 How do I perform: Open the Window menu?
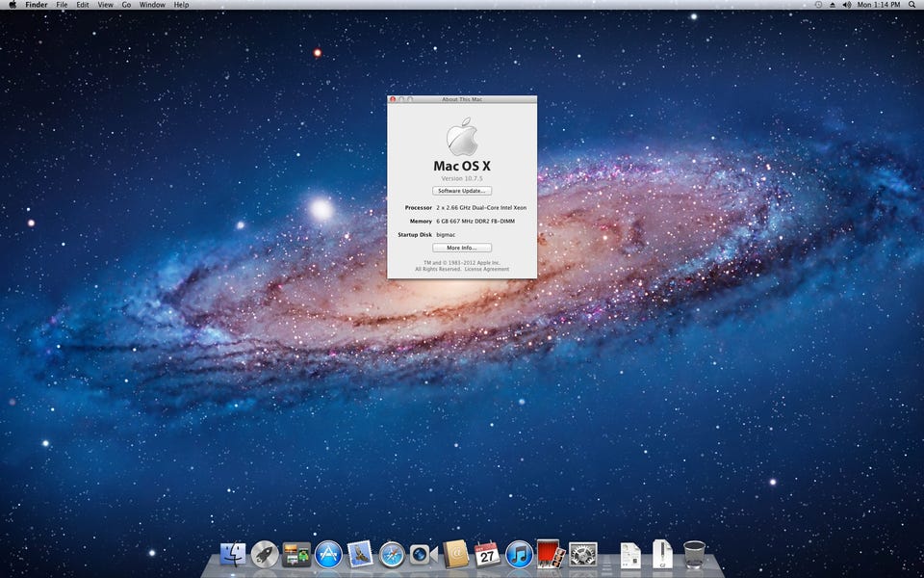click(152, 5)
